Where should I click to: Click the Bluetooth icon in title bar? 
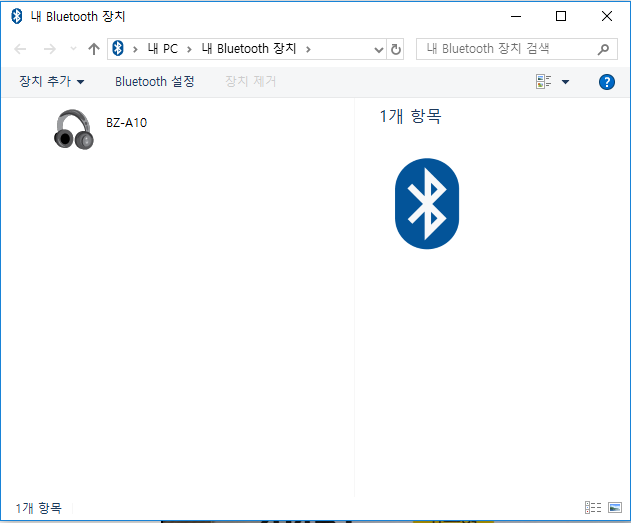16,16
